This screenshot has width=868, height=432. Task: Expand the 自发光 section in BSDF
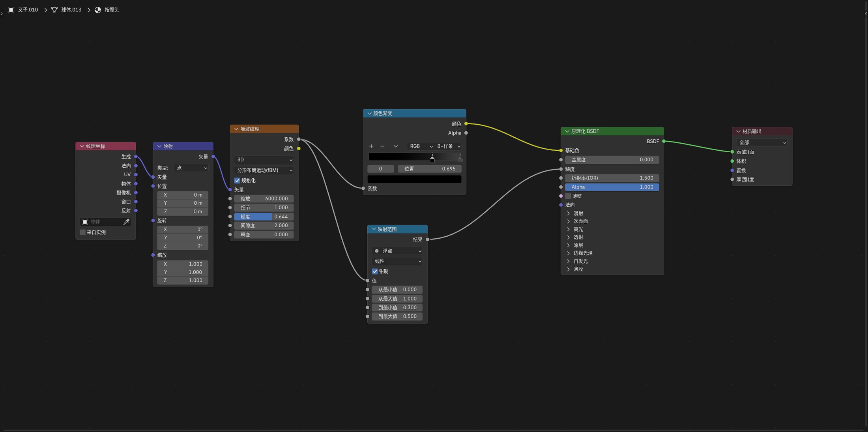coord(580,261)
